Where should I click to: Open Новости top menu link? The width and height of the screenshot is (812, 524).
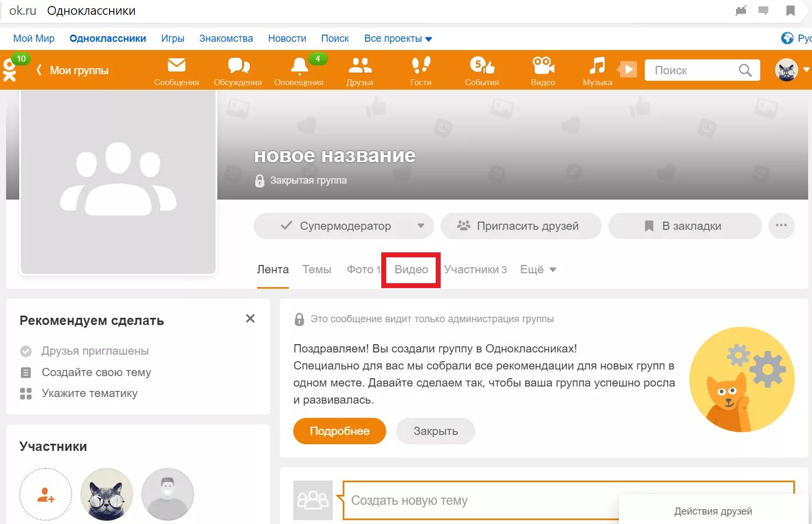pos(287,38)
